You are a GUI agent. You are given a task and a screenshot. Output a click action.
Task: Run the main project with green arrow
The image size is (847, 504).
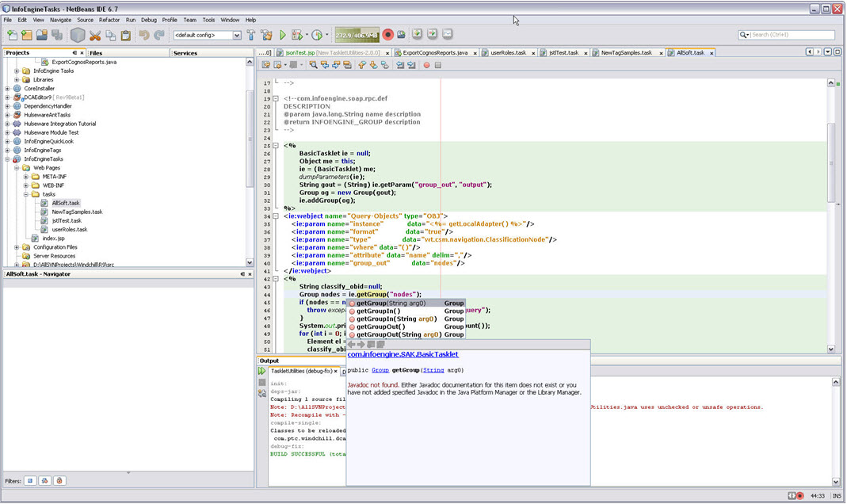pos(283,36)
